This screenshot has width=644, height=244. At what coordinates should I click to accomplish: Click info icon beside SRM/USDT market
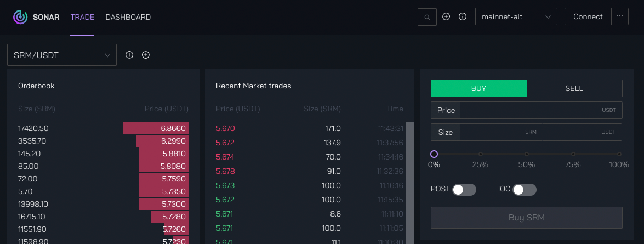(x=129, y=55)
